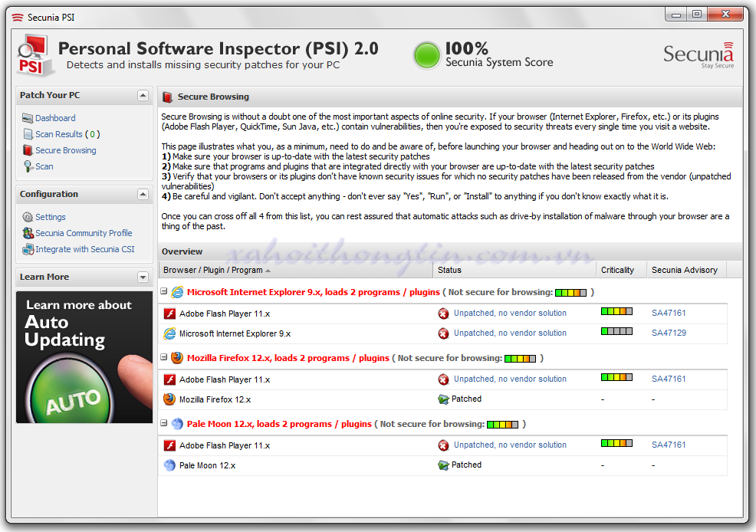Click Flash icon under Pale Moon group
The image size is (756, 532).
click(x=169, y=445)
